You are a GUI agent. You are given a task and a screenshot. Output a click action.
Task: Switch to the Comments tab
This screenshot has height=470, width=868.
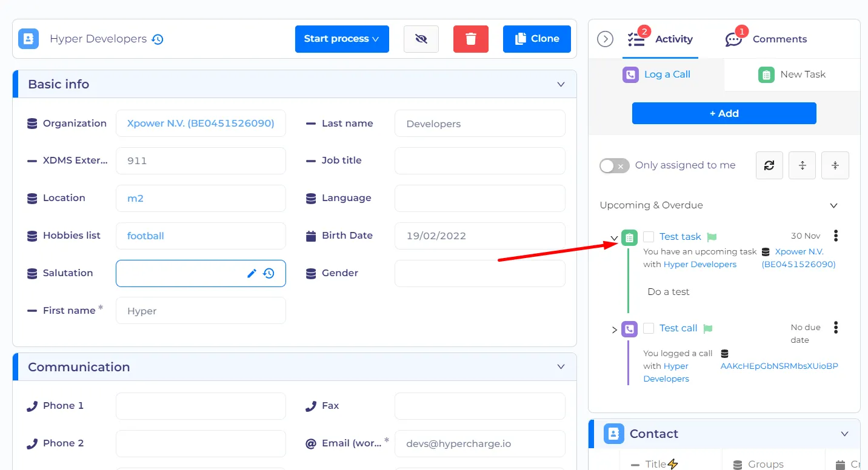tap(767, 39)
